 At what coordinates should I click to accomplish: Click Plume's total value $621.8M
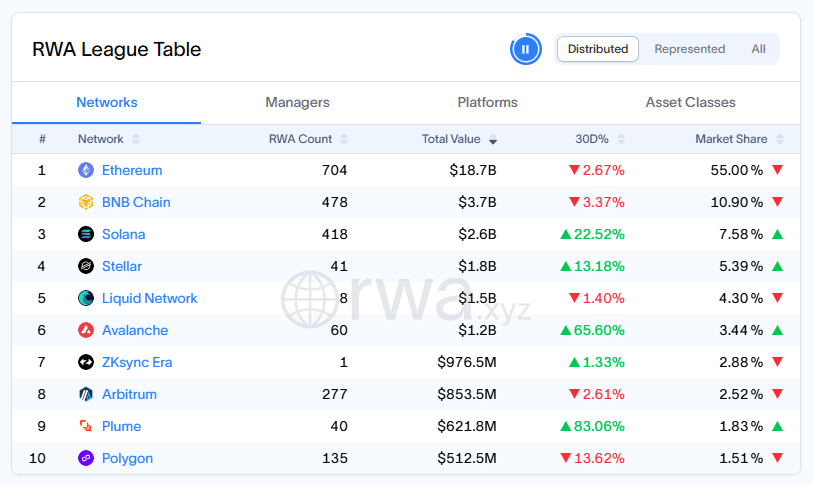coord(467,426)
